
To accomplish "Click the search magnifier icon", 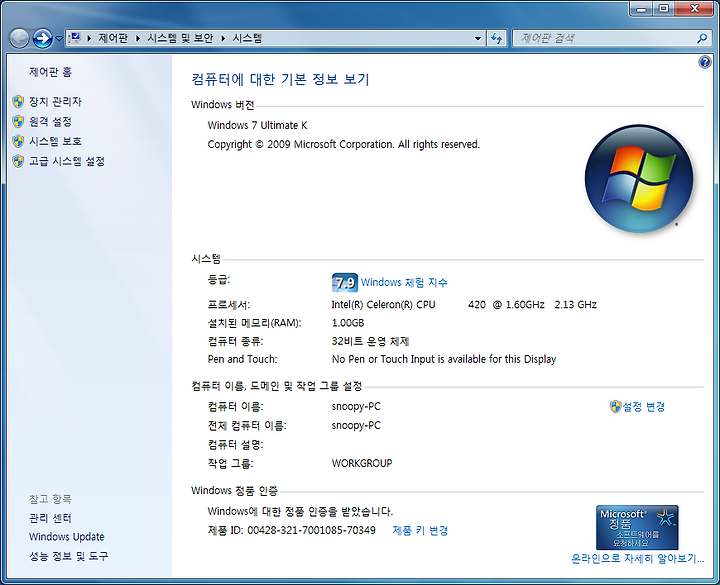I will (702, 39).
